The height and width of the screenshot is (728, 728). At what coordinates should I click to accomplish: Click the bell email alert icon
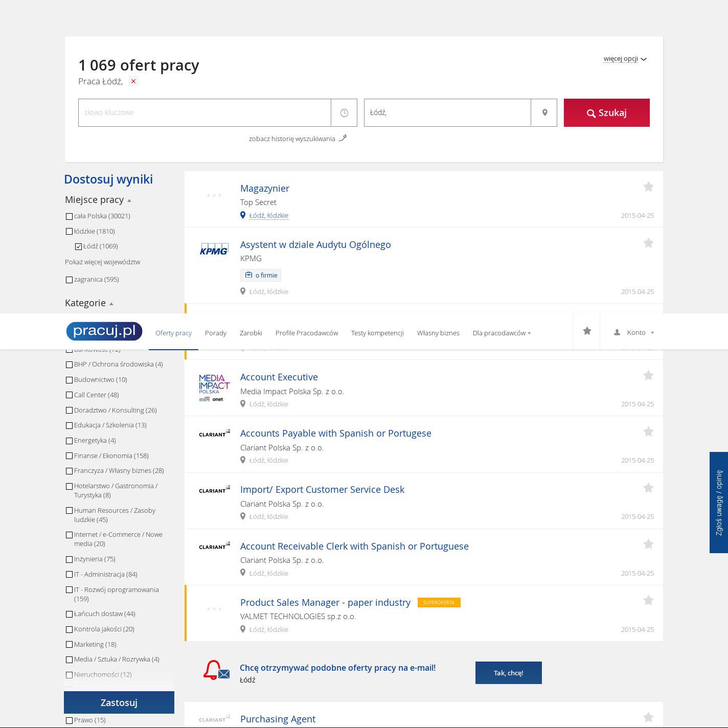tap(216, 670)
